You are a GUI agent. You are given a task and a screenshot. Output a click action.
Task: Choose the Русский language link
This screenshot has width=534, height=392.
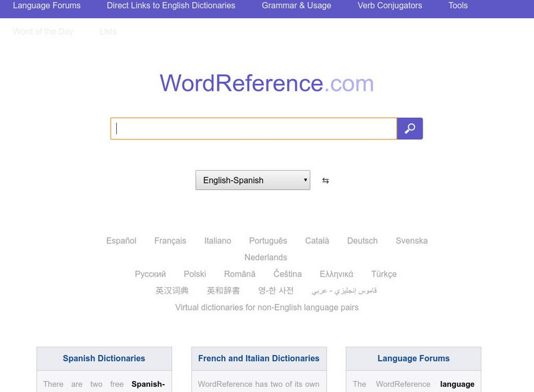click(x=150, y=274)
